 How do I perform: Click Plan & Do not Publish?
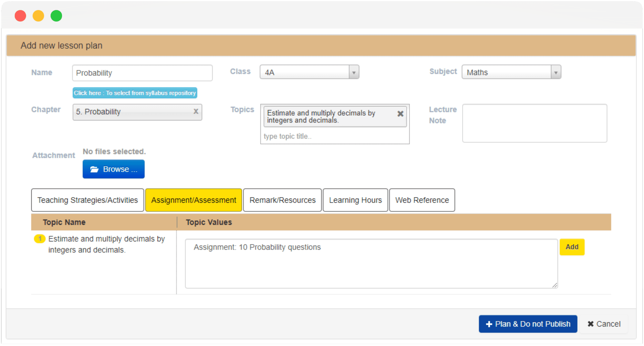[x=528, y=324]
